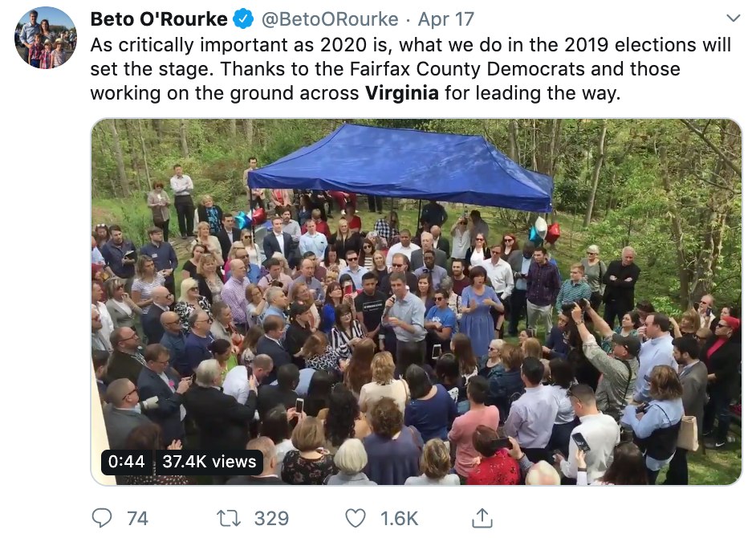This screenshot has width=756, height=538.
Task: Click the retweet arrows icon
Action: (x=230, y=518)
